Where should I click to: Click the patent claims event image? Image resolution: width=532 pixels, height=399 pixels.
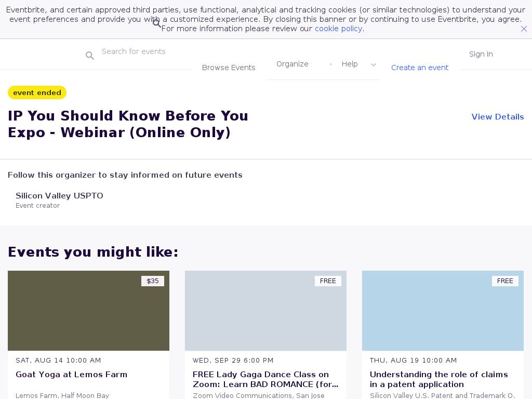443,311
